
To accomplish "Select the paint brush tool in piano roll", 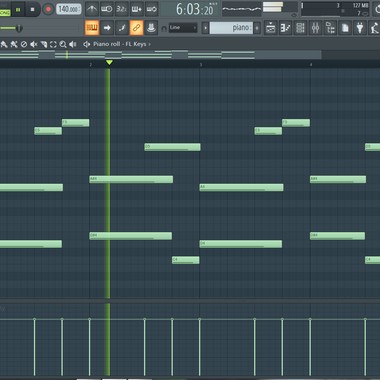I will [14, 44].
